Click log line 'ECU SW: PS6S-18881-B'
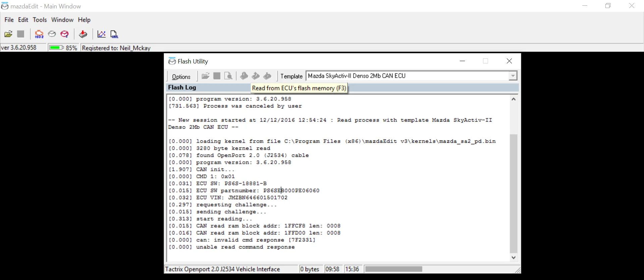This screenshot has height=280, width=644. [218, 184]
